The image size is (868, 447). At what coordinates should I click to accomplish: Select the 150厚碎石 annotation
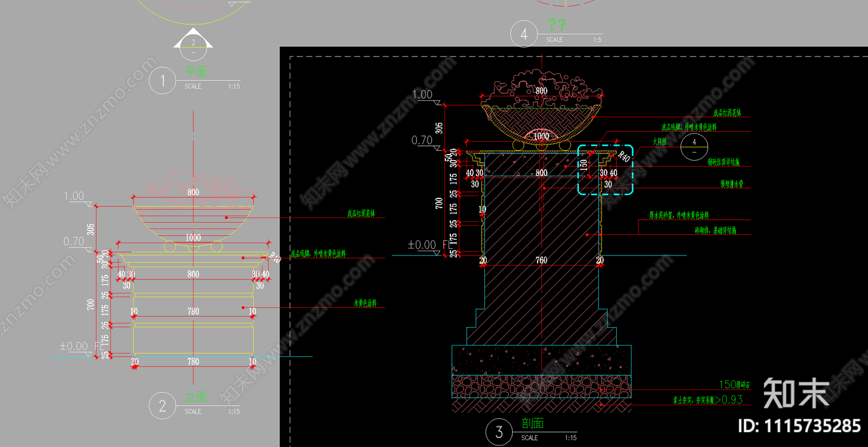click(735, 385)
